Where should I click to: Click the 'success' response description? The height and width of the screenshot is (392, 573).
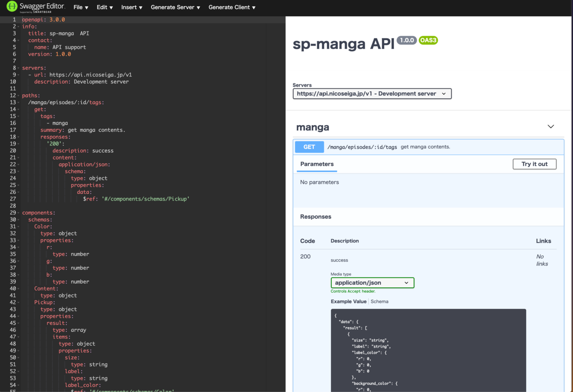click(x=339, y=260)
